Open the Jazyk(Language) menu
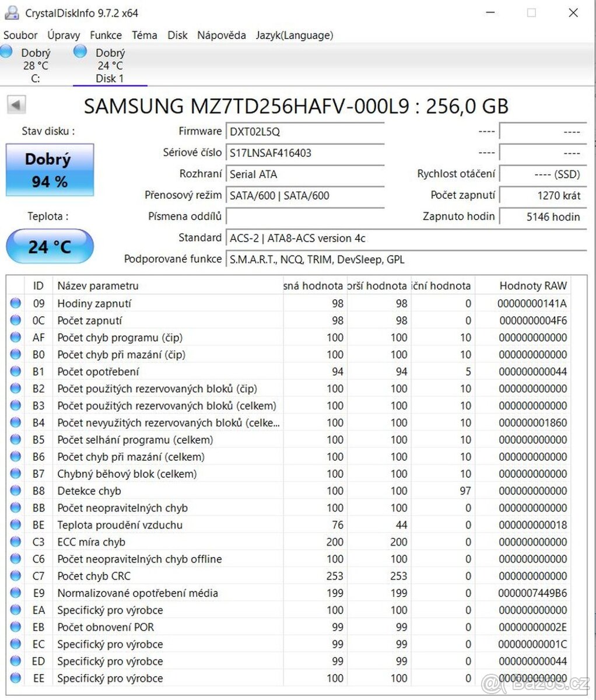 (x=294, y=35)
